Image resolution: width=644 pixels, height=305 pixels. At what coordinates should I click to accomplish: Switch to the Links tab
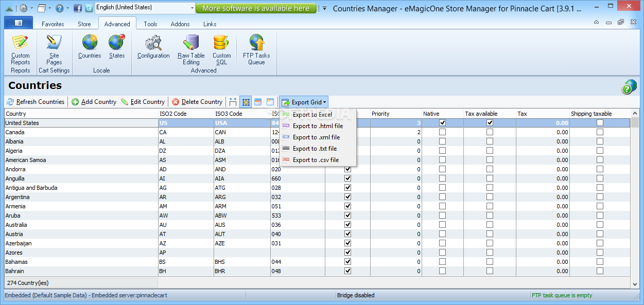tap(210, 24)
